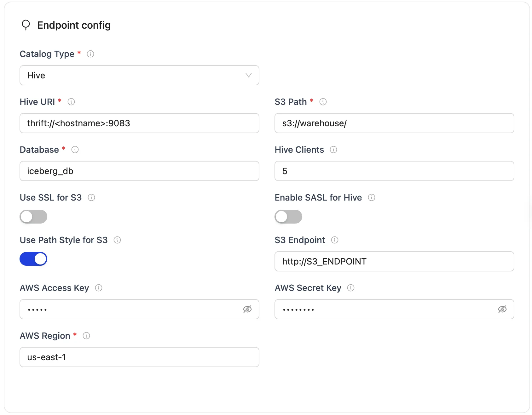Viewport: 532px width, 415px height.
Task: Click the info icon next to Database
Action: 75,150
